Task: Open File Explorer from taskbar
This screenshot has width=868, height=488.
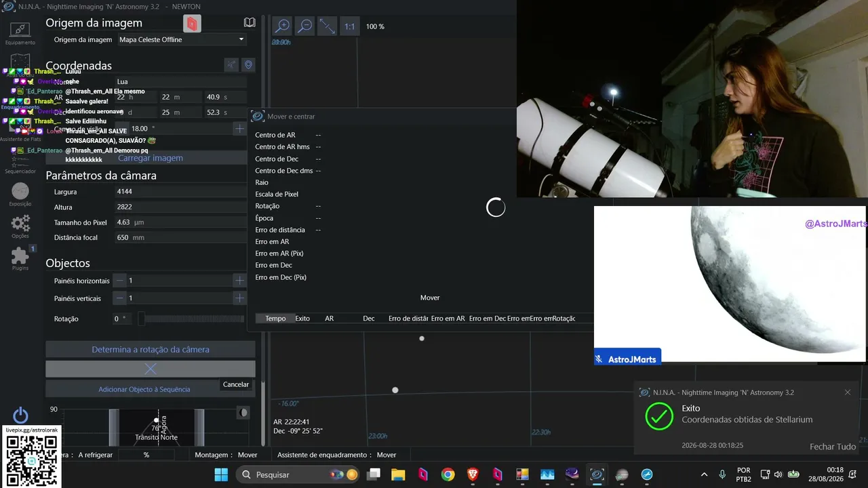Action: pos(398,474)
